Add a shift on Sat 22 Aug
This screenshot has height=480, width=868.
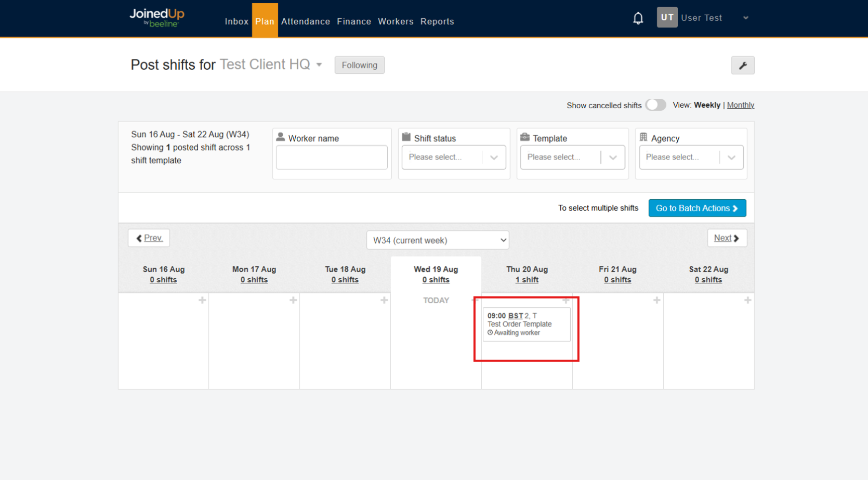click(747, 300)
